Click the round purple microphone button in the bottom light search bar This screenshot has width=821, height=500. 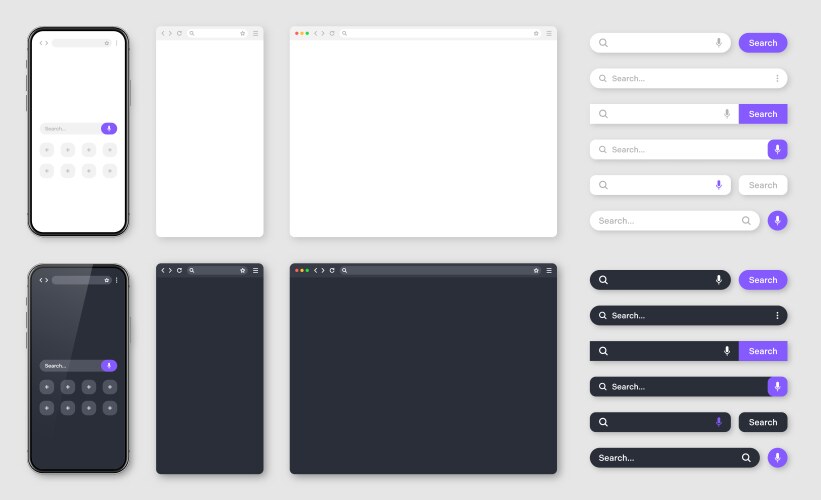[777, 220]
